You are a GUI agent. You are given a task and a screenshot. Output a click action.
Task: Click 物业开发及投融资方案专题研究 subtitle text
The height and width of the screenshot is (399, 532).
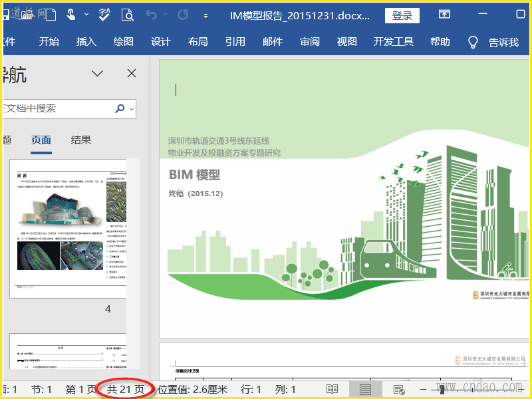(x=224, y=153)
